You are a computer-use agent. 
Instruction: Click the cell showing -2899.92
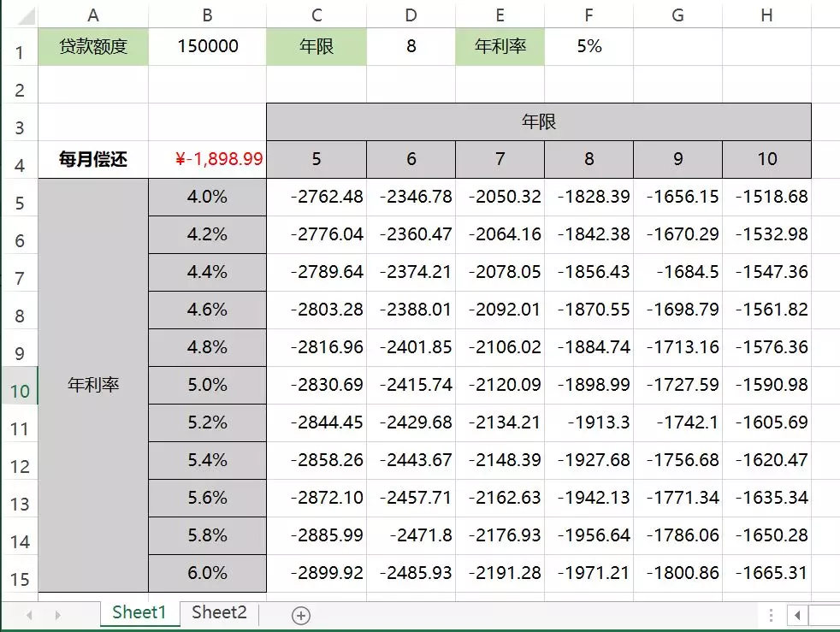tap(316, 574)
